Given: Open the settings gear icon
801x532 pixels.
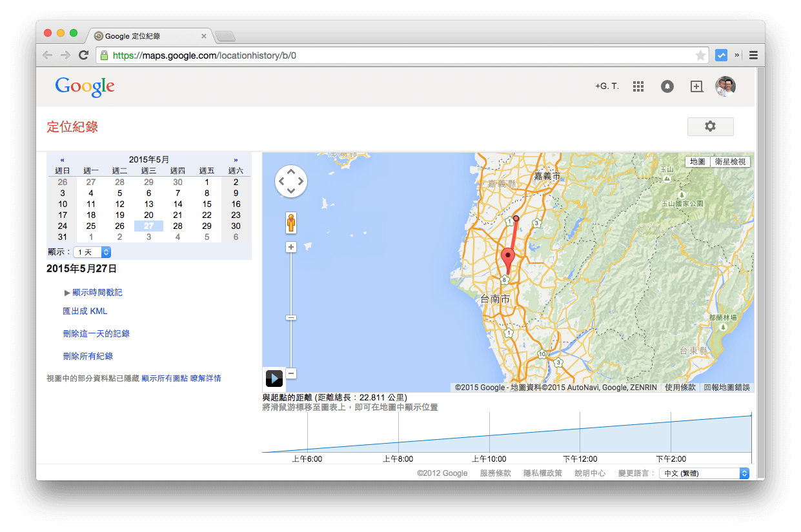Looking at the screenshot, I should pyautogui.click(x=710, y=126).
